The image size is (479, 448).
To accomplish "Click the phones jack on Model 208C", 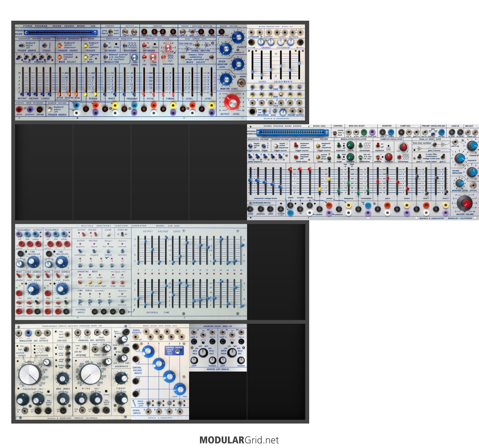I will pos(473,185).
